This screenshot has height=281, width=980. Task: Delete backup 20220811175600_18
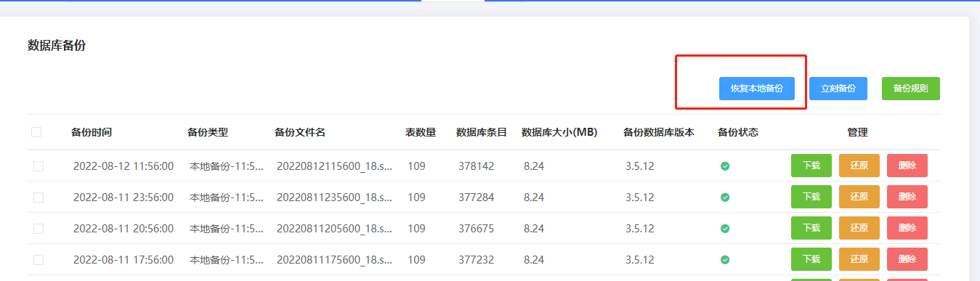[907, 259]
